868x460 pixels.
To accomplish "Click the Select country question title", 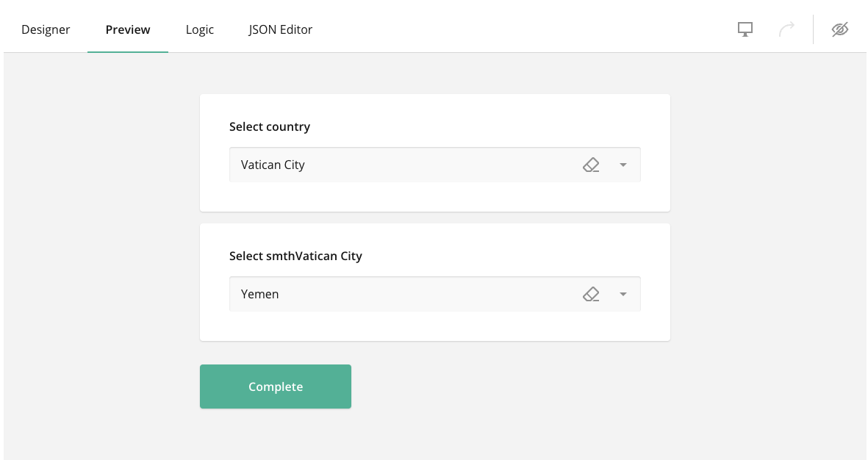I will (270, 126).
